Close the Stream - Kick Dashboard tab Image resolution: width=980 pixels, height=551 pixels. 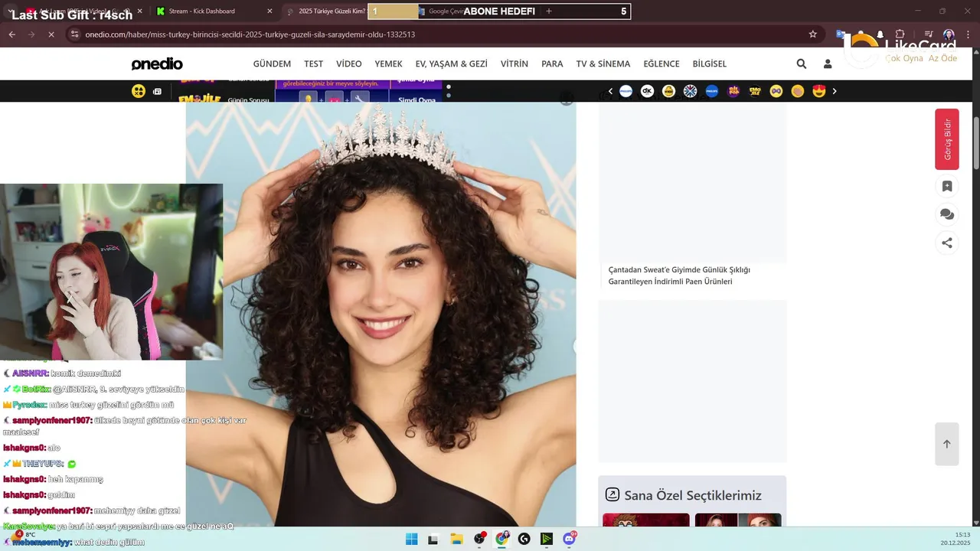269,11
